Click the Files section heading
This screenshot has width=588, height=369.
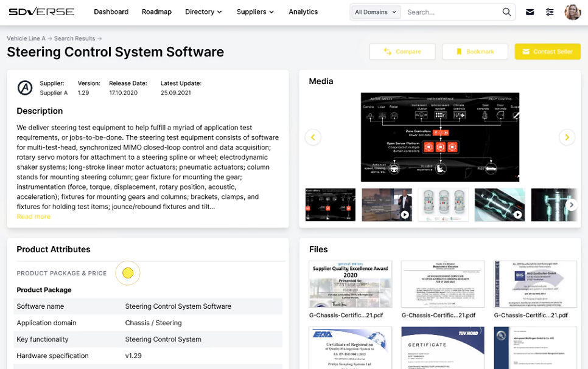click(x=318, y=249)
